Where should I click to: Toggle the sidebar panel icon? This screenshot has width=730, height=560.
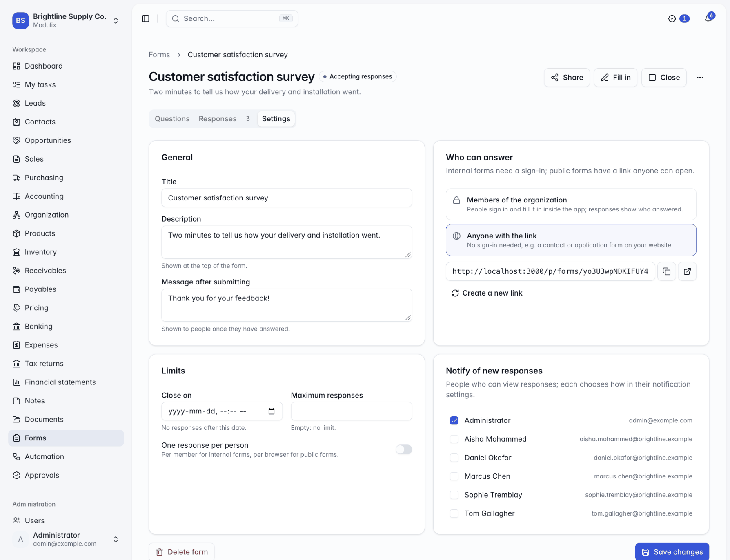(146, 19)
